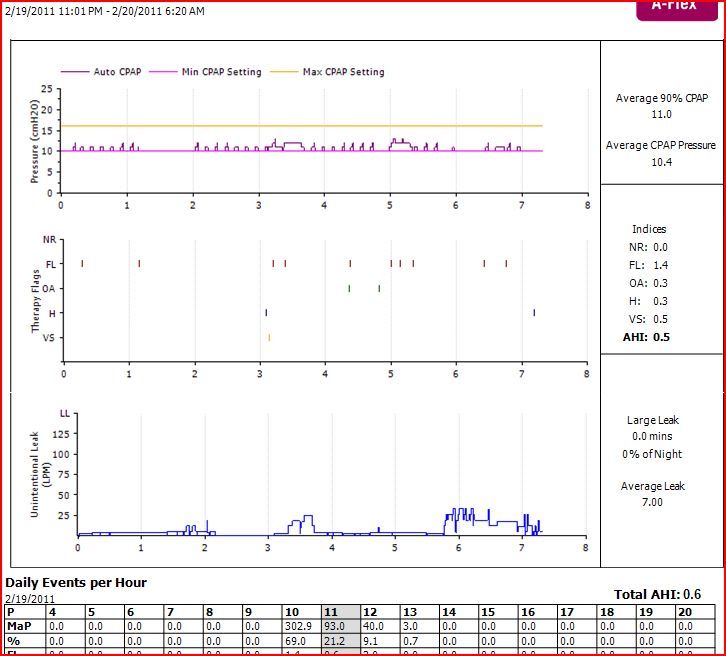Screen dimensions: 726x656
Task: Click the Average 90% CPAP value
Action: (662, 115)
